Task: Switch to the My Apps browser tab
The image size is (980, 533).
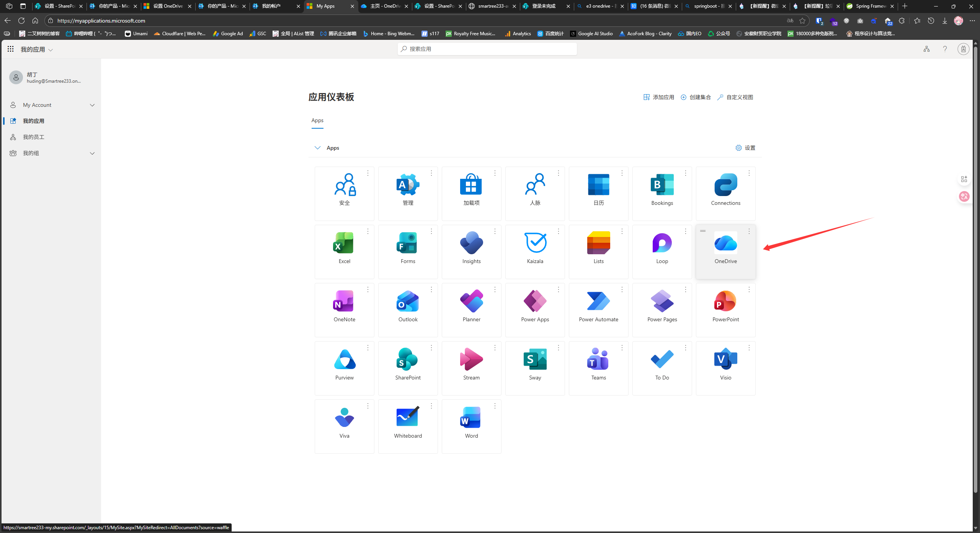Action: (x=325, y=6)
